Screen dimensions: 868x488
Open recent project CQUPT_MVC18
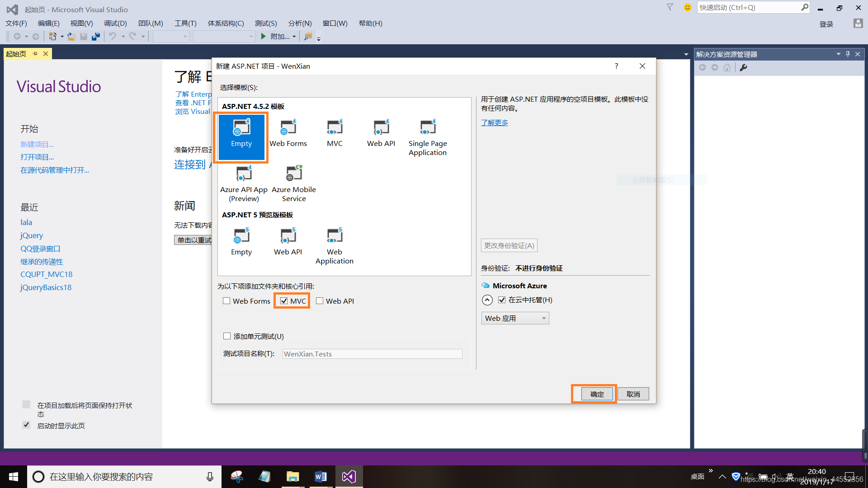46,274
